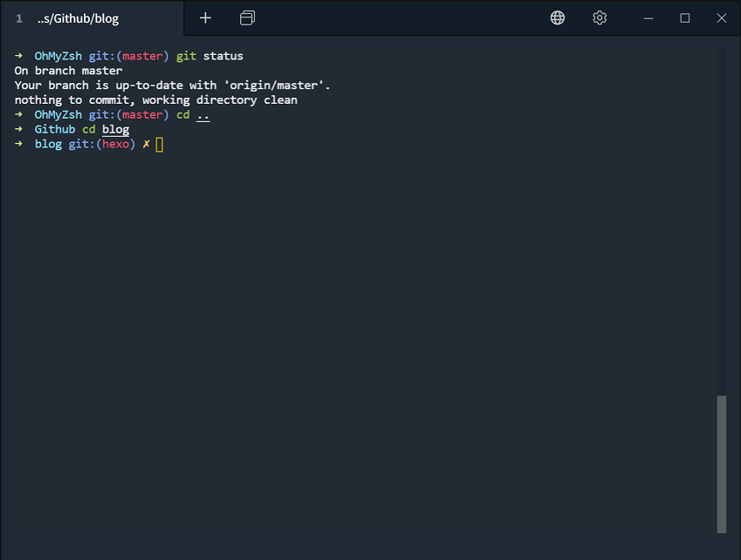Click the tab index number 1
The height and width of the screenshot is (560, 741).
pyautogui.click(x=19, y=19)
